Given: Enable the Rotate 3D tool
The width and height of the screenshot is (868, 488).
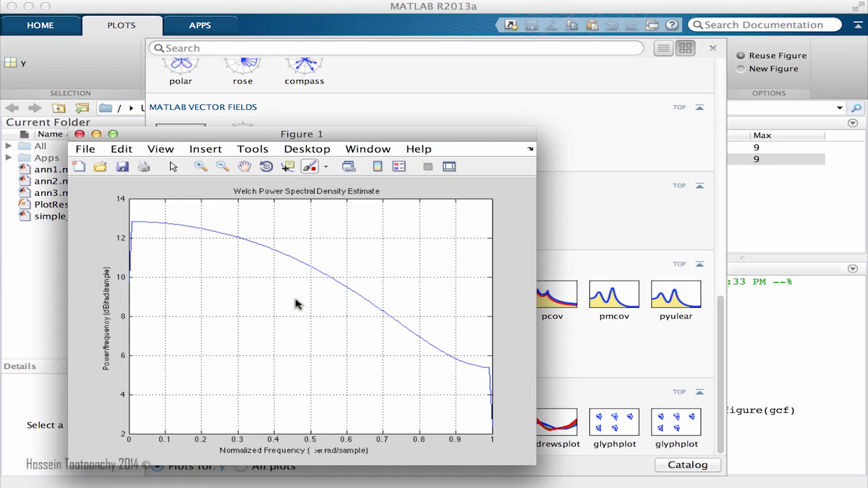Looking at the screenshot, I should click(x=266, y=166).
